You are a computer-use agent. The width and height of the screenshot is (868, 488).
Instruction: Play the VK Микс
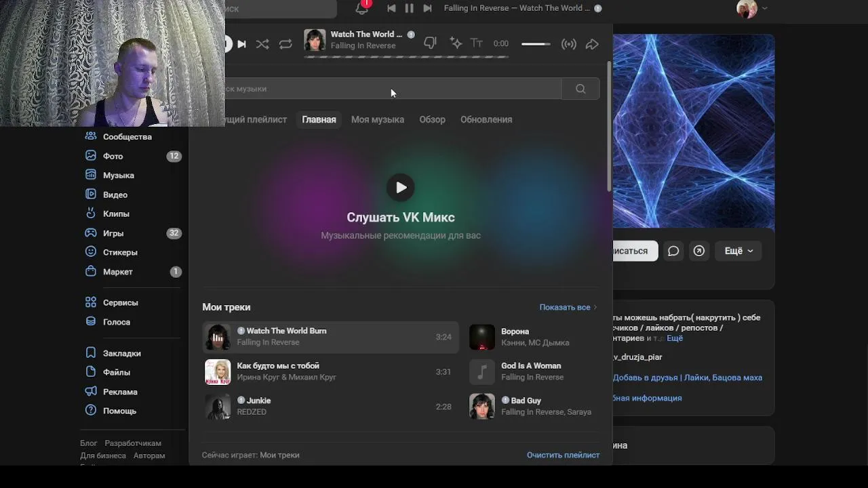coord(401,188)
